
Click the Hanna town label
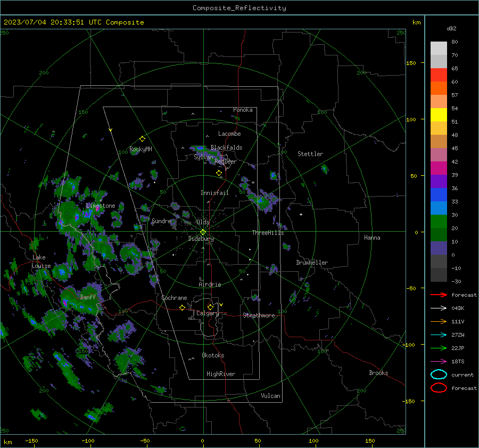(x=372, y=238)
